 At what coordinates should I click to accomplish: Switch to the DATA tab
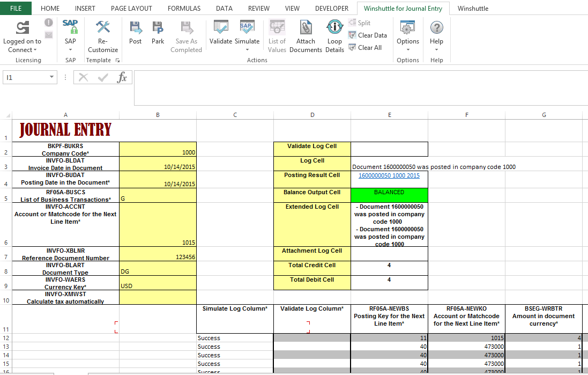(x=224, y=8)
